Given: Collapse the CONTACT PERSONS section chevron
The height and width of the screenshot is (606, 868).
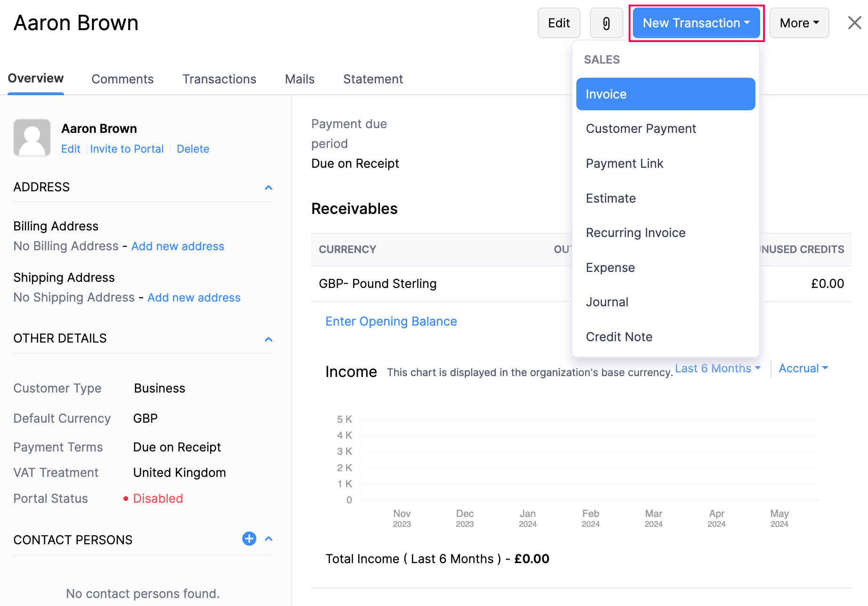Looking at the screenshot, I should pos(268,539).
